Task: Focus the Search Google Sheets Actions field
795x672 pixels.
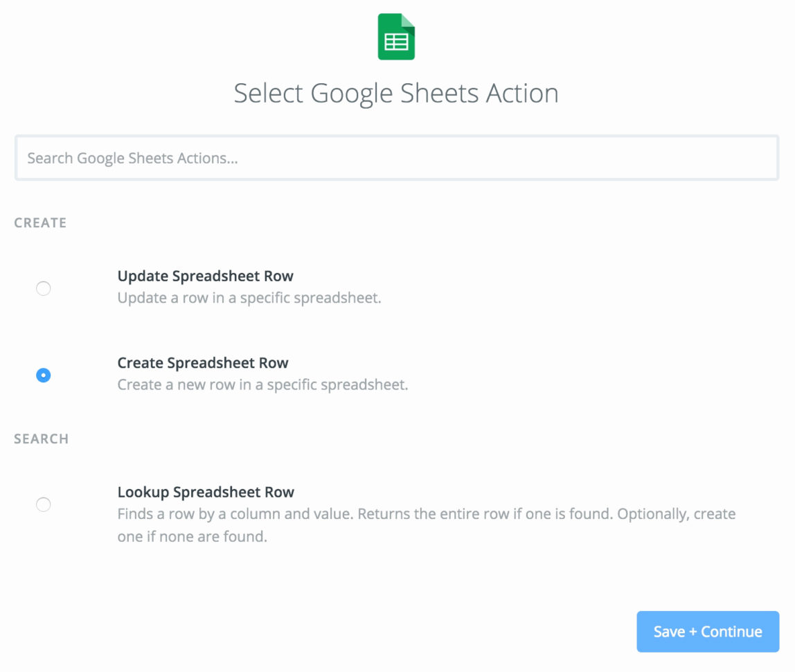Action: coord(396,159)
